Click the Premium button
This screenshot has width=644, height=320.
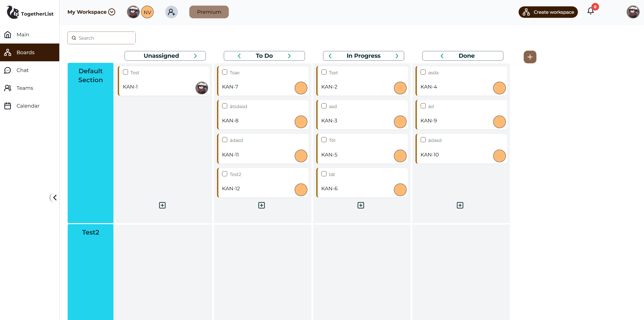(x=209, y=12)
